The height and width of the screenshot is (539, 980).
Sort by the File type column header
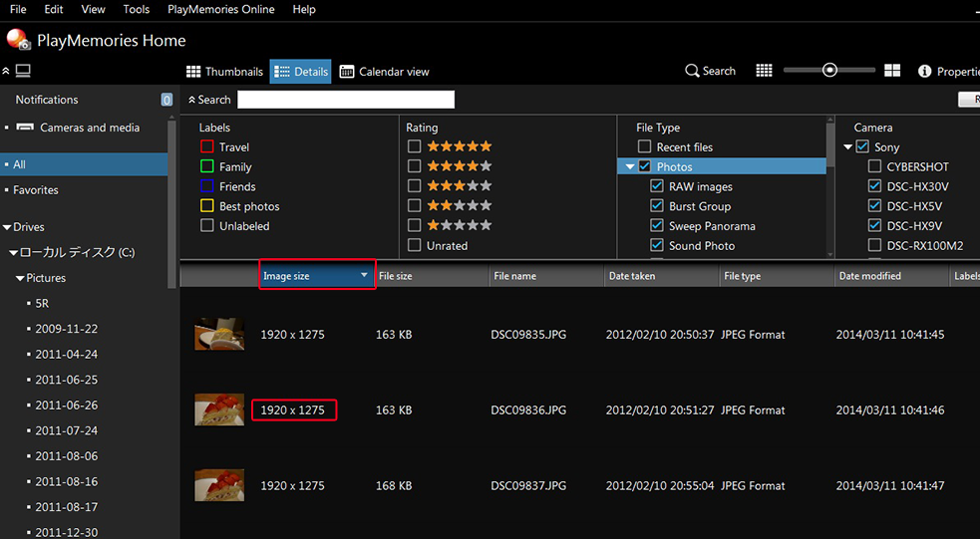point(777,275)
